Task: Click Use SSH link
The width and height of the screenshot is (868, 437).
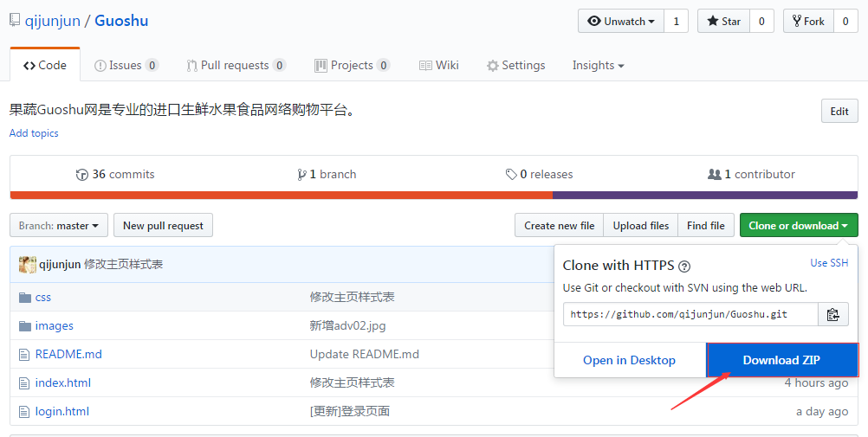Action: pyautogui.click(x=829, y=263)
